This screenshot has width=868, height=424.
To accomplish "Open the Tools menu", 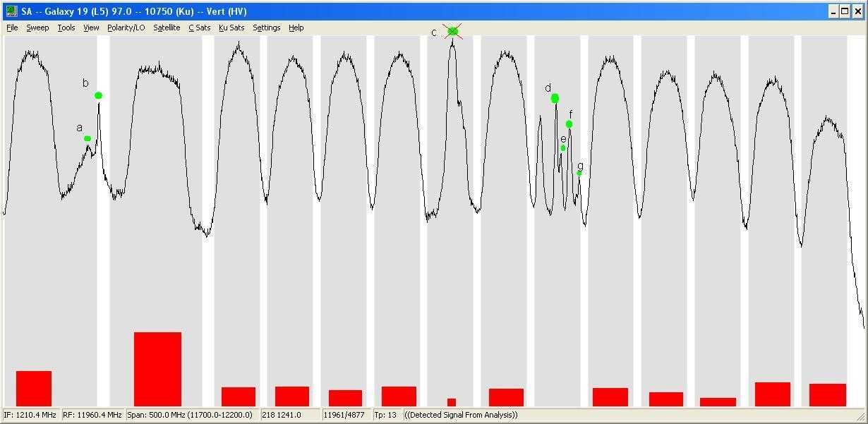I will (x=66, y=28).
